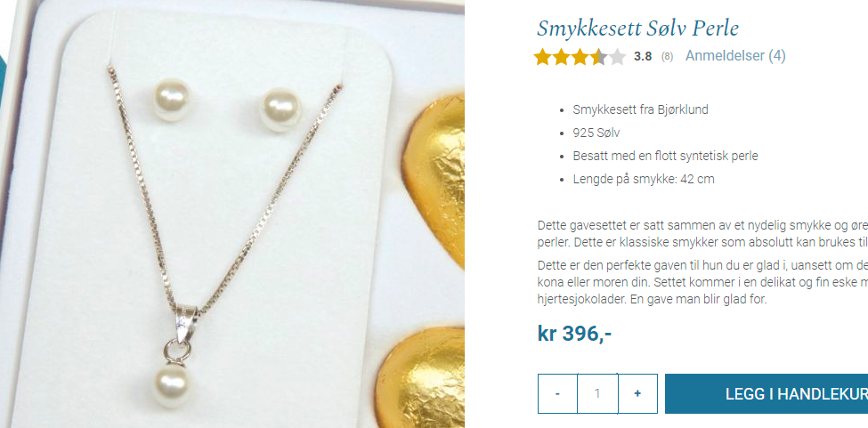Viewport: 868px width, 428px height.
Task: Click the kr 396,- price
Action: point(574,334)
